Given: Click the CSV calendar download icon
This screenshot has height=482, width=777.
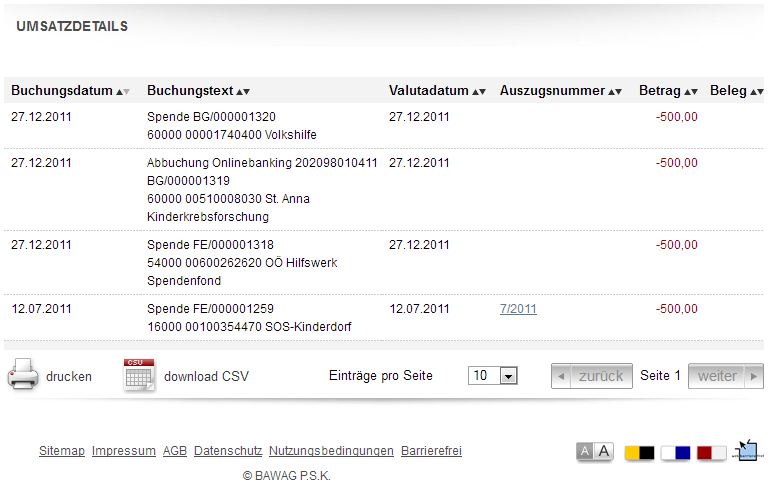Looking at the screenshot, I should coord(139,375).
